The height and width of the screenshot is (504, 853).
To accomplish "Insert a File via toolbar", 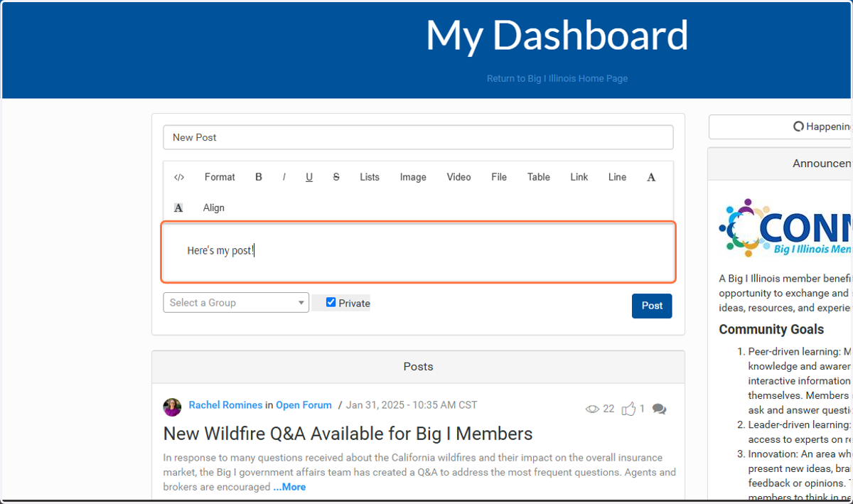I will (499, 177).
